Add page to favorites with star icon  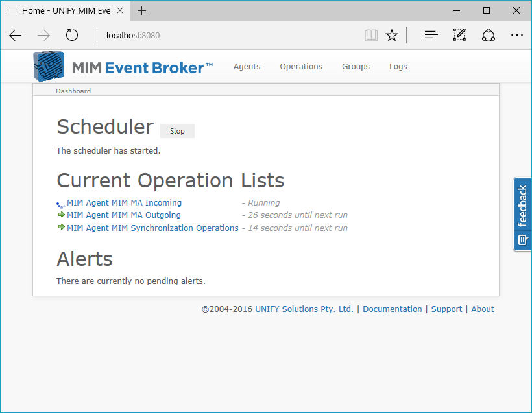coord(392,35)
